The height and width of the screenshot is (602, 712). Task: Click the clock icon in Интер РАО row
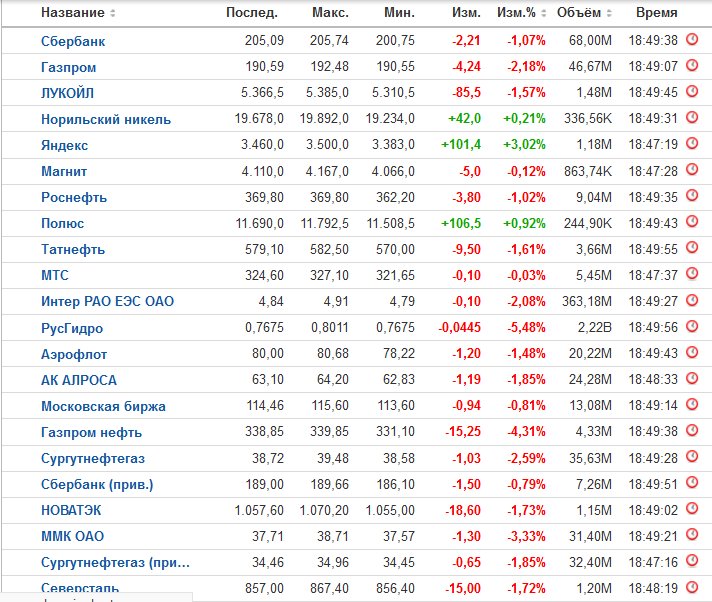(x=692, y=301)
